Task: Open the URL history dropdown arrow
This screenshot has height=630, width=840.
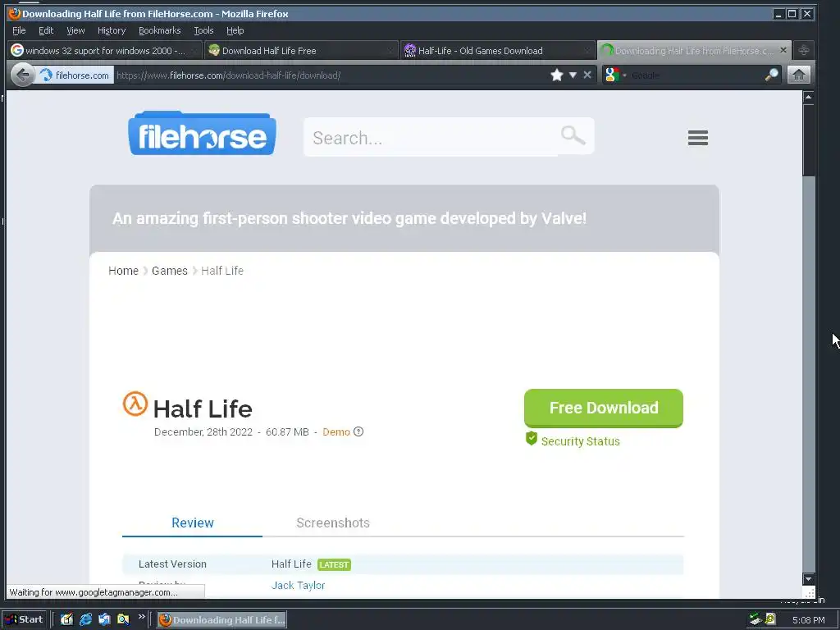Action: tap(573, 75)
